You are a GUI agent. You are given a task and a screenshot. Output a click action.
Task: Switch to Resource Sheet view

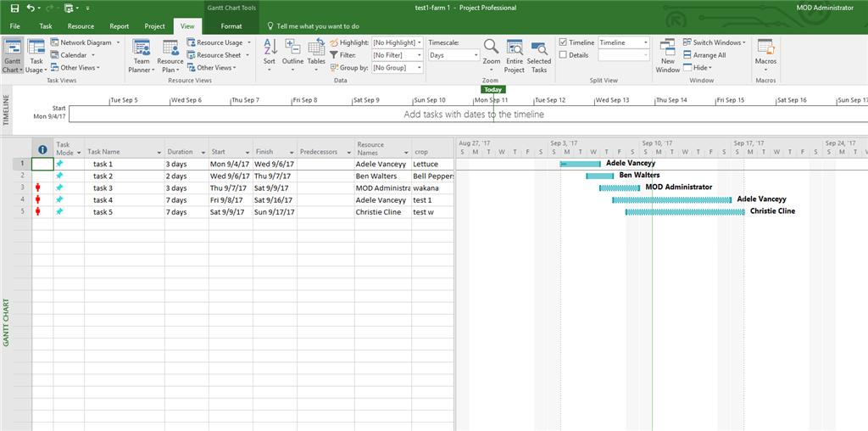pyautogui.click(x=218, y=55)
